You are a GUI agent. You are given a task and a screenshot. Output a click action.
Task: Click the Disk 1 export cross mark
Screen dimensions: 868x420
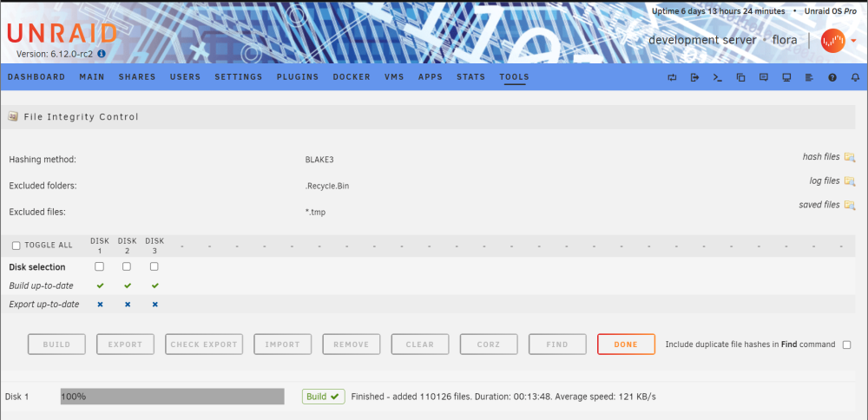pyautogui.click(x=100, y=305)
